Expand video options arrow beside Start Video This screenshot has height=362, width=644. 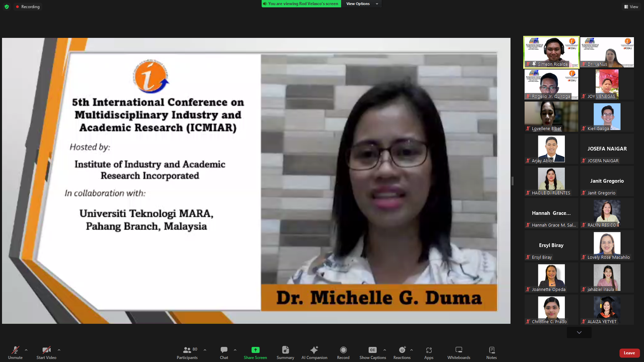pyautogui.click(x=59, y=350)
